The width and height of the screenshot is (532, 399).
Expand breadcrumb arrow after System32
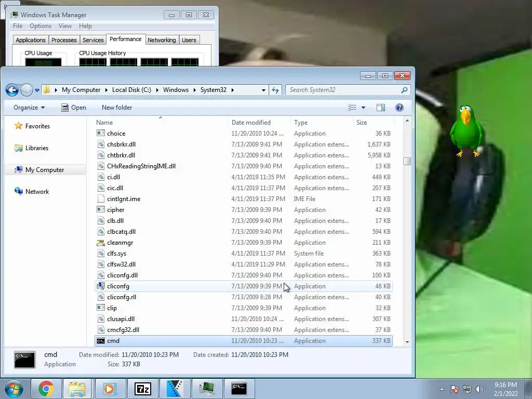[x=232, y=90]
